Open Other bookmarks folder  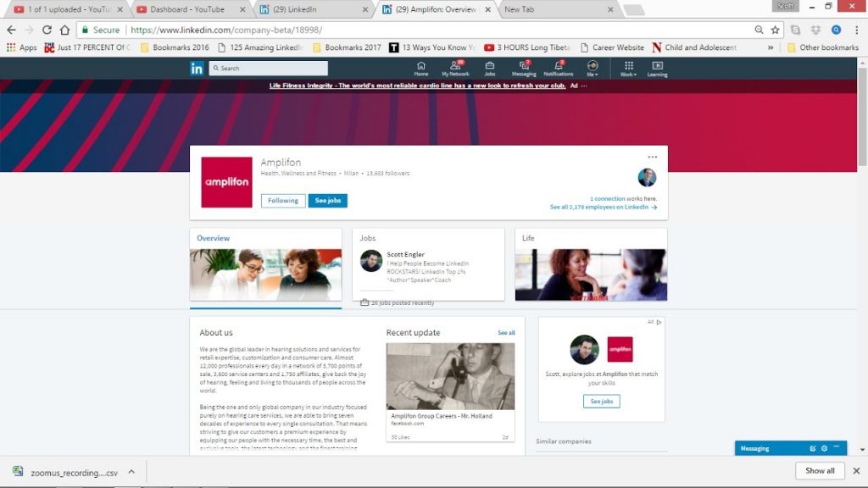coord(822,47)
